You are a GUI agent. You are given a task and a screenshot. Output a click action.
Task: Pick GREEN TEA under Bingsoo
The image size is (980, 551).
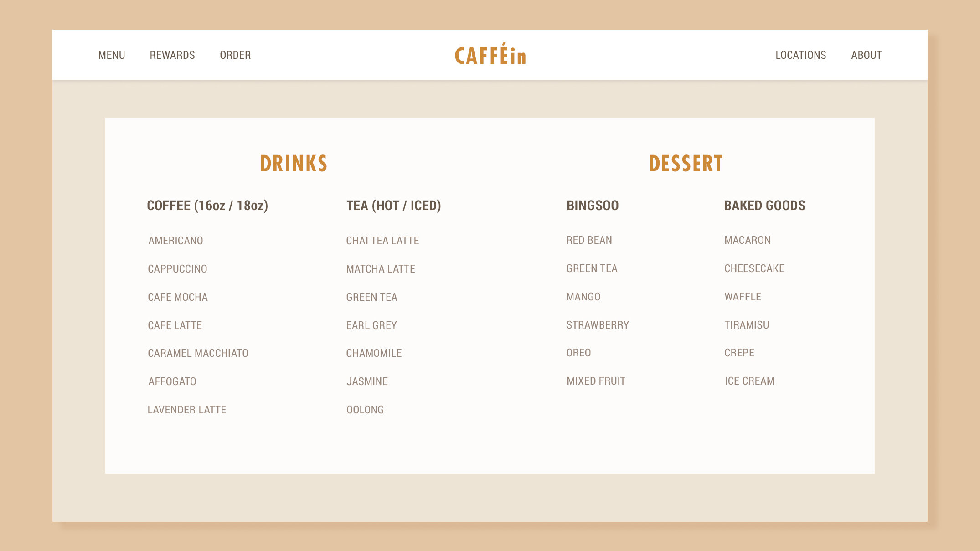click(592, 268)
